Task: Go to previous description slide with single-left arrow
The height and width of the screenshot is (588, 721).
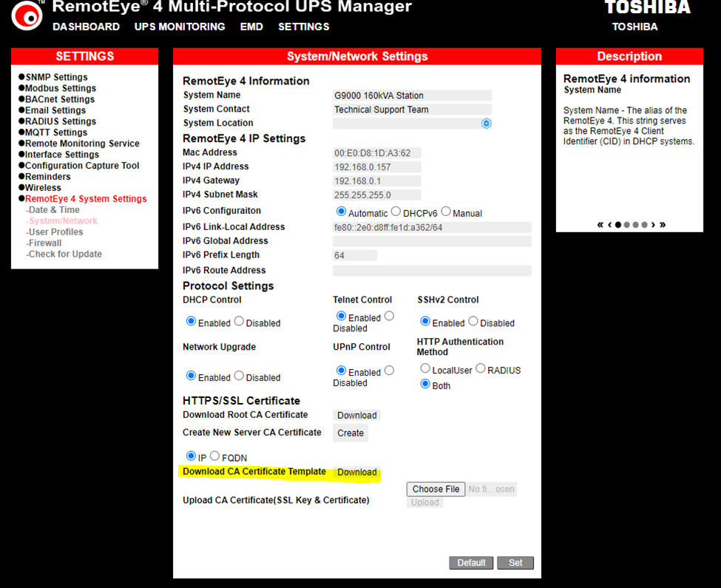Action: click(609, 225)
